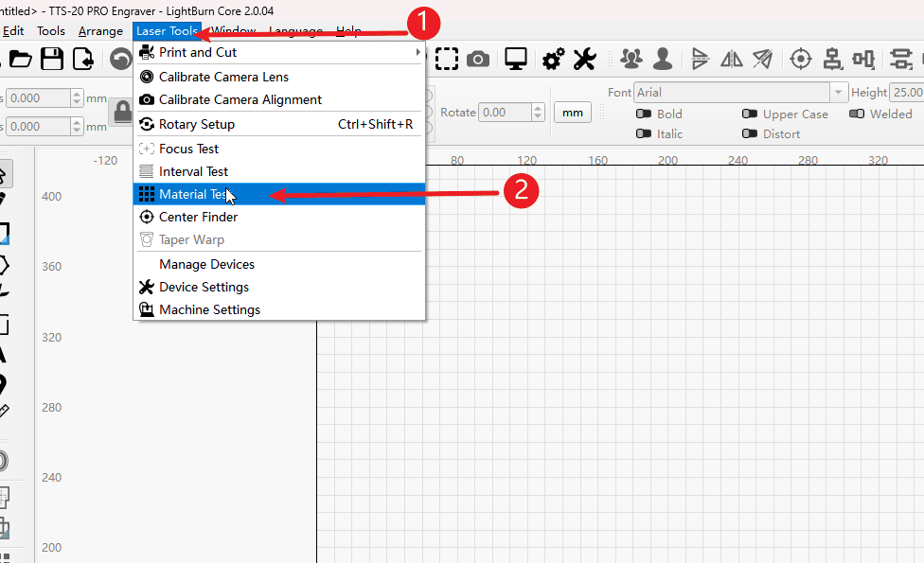Click the mm units button
Viewport: 924px width, 563px height.
coord(572,113)
